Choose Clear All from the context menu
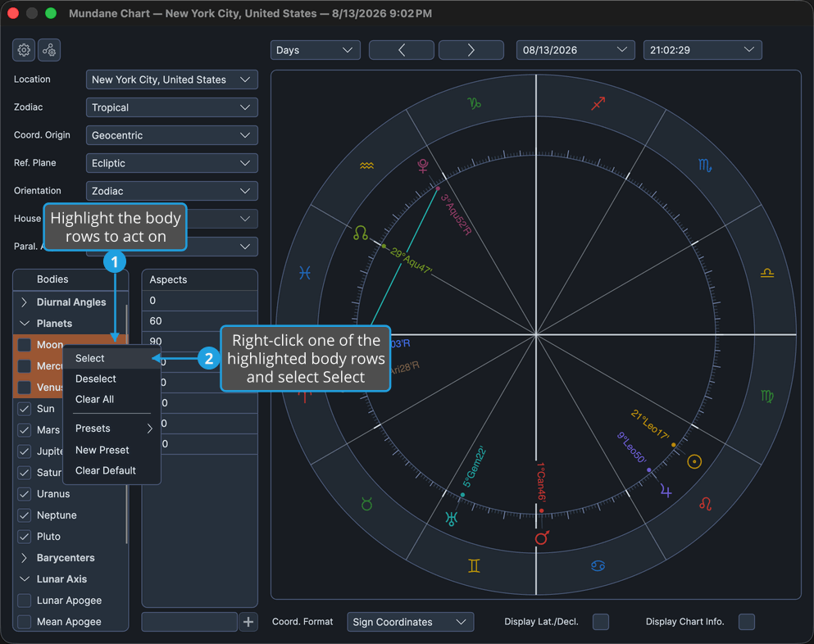 pos(111,399)
